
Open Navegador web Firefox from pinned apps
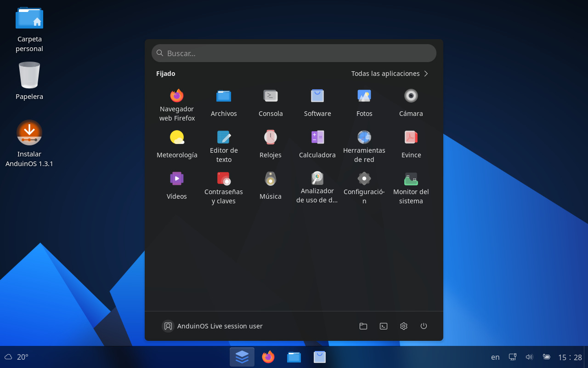(177, 105)
